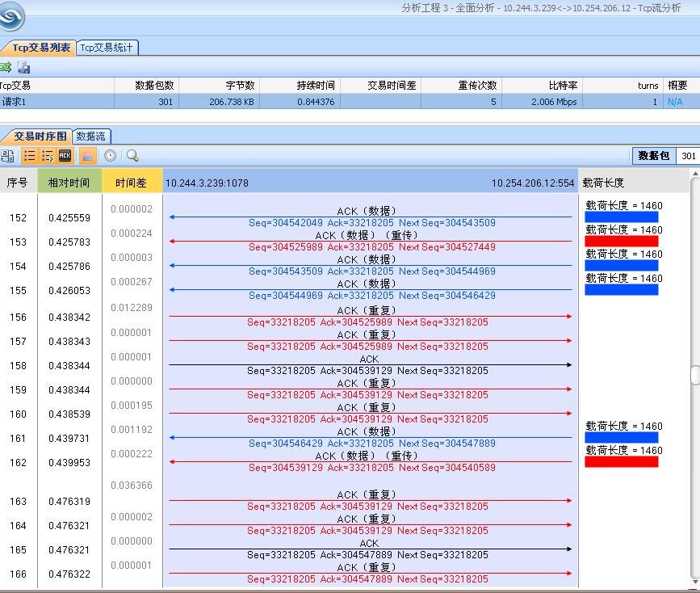Click the numbering icon in the sequence toolbar

8,156
